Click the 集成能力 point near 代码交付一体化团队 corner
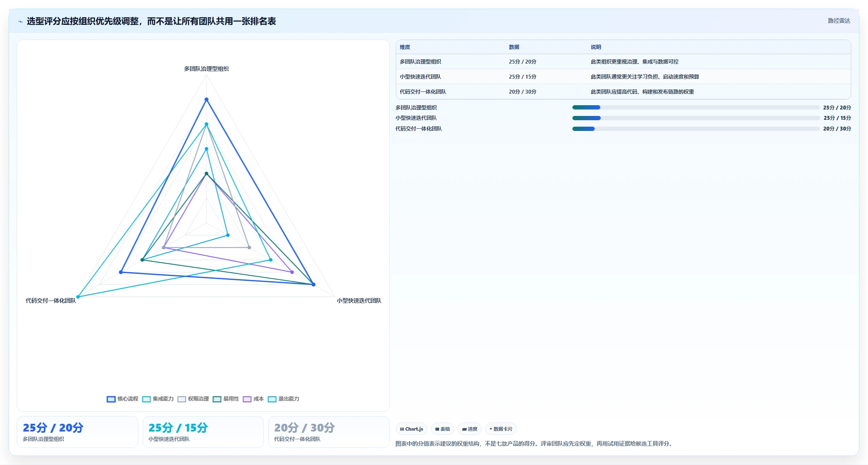Screen dimensions: 868x465 [x=78, y=297]
